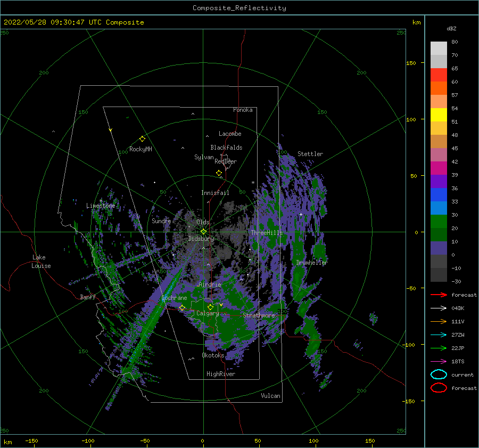Viewport: 479px width, 448px height.
Task: Click the RockyMH label
Action: (141, 149)
